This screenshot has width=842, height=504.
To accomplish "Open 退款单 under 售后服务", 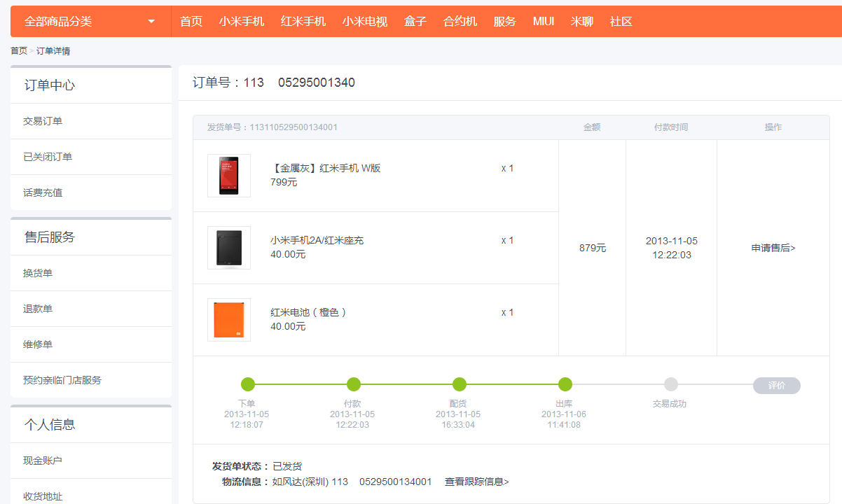I will 38,309.
